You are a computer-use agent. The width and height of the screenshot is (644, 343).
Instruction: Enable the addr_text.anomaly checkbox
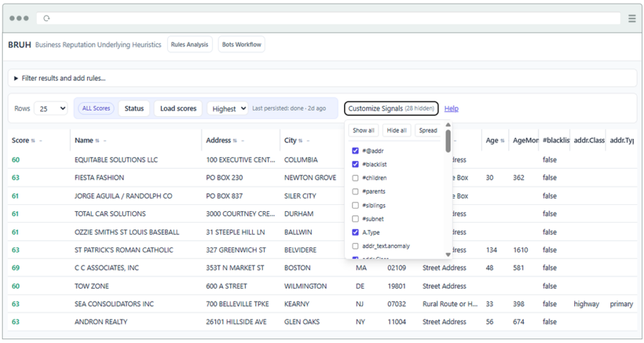[355, 246]
